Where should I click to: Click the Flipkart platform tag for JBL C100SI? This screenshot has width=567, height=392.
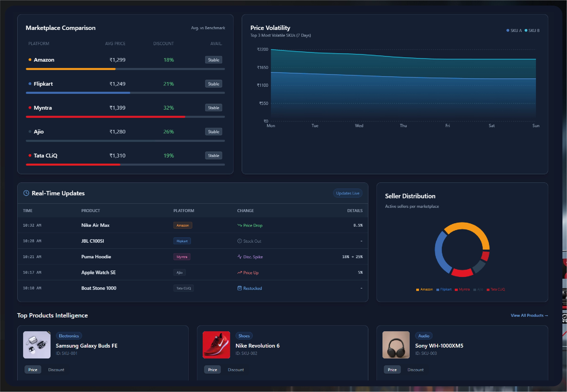182,241
